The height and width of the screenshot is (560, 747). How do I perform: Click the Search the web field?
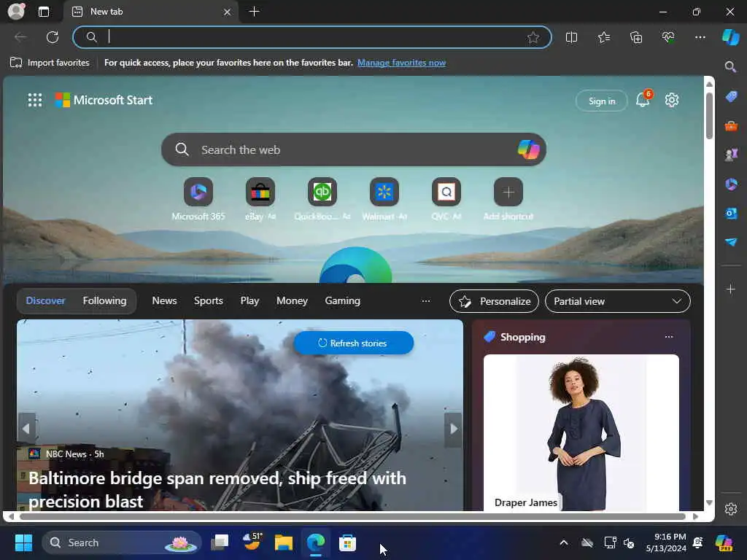click(354, 149)
